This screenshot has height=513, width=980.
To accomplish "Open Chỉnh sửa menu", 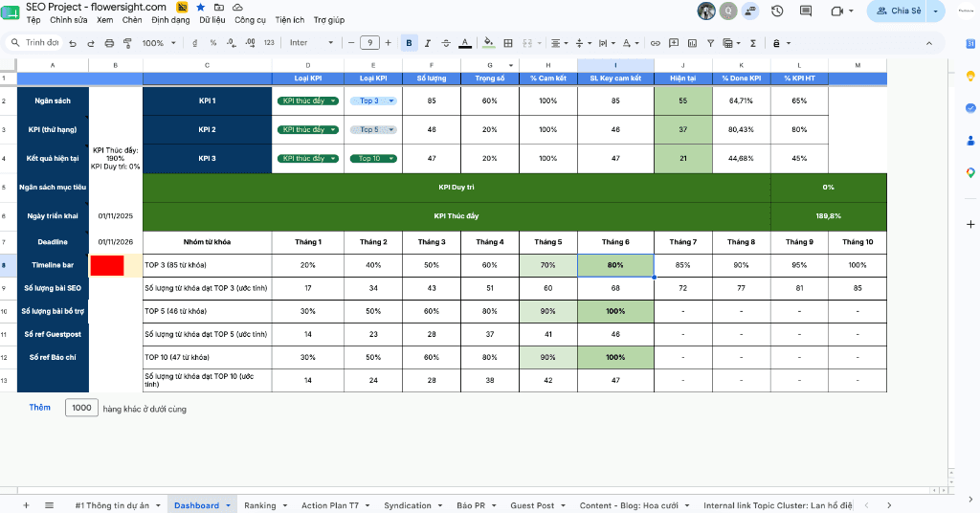I will (x=69, y=20).
